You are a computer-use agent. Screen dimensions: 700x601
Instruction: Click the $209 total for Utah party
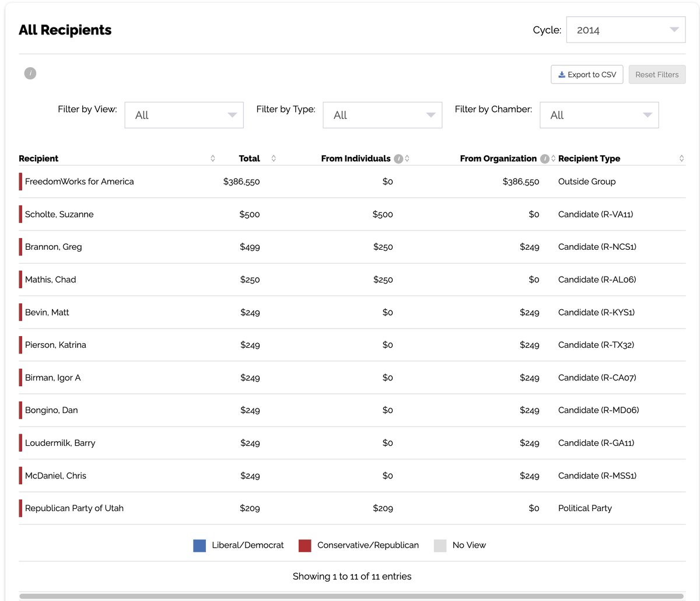[250, 508]
